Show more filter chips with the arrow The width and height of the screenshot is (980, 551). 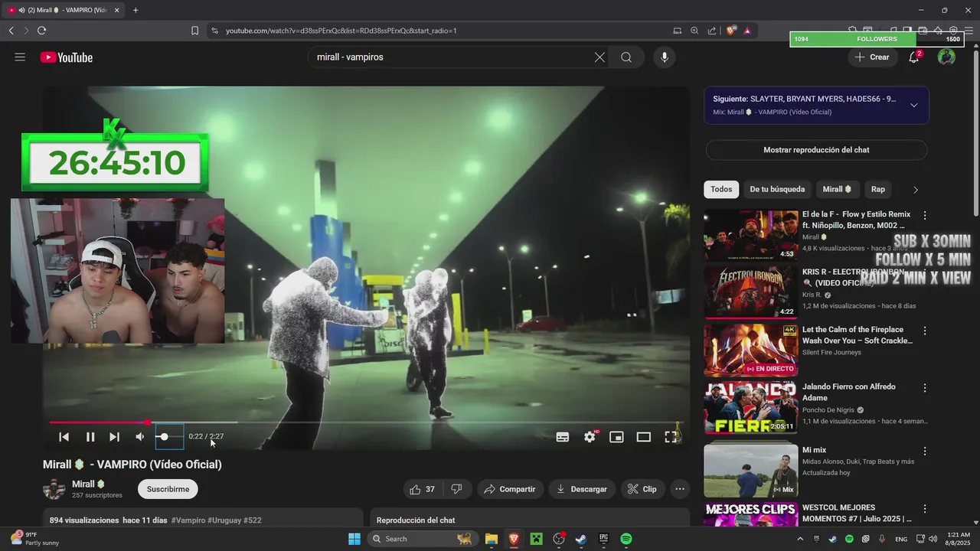click(915, 189)
